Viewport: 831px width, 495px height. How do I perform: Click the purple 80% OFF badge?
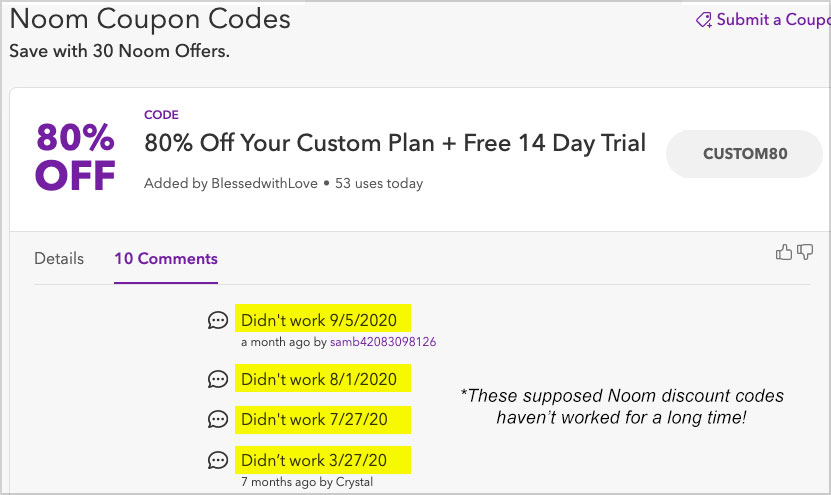(75, 156)
